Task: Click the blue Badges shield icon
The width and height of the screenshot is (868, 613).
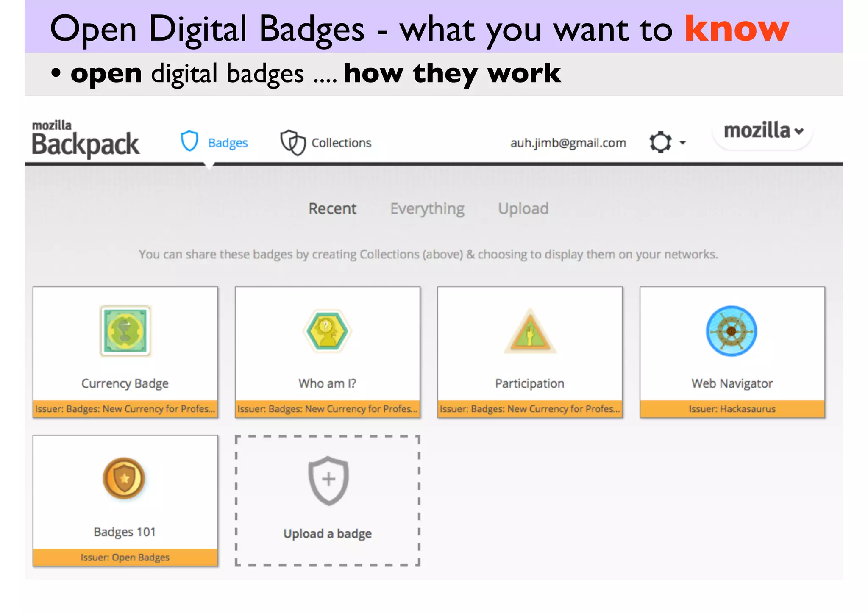Action: pyautogui.click(x=189, y=141)
